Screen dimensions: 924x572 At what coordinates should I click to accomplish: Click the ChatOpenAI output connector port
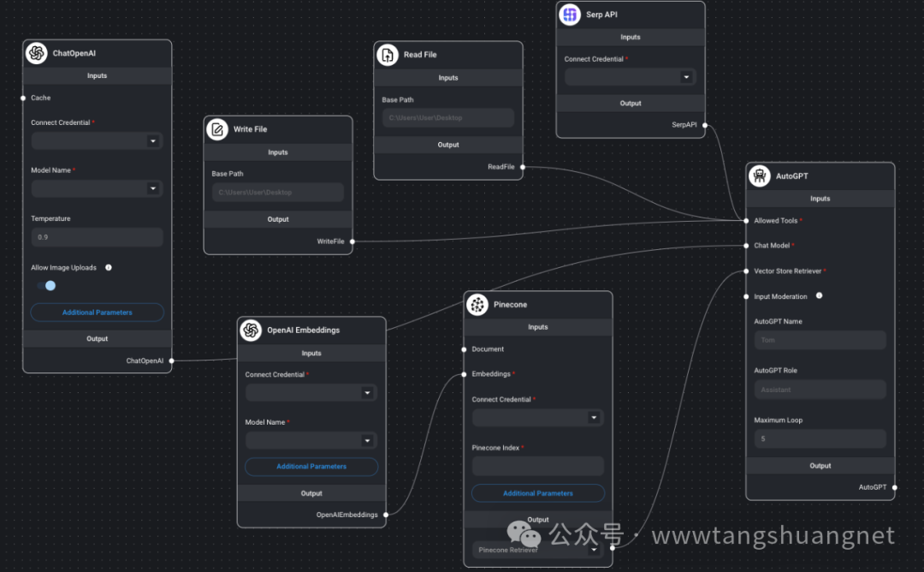pos(171,360)
